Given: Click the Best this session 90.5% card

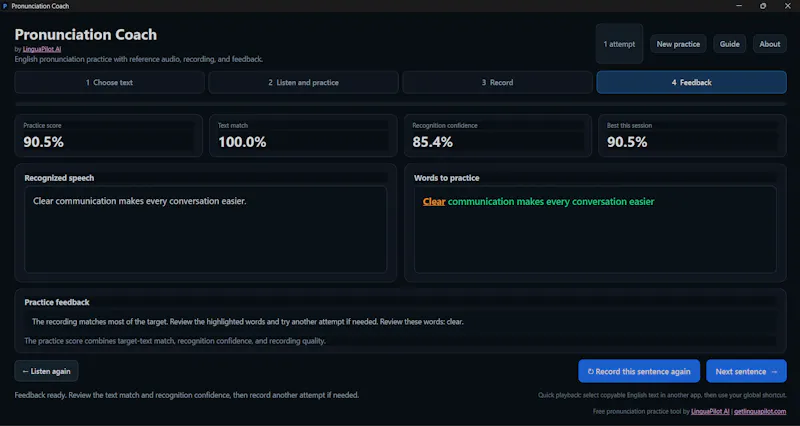Looking at the screenshot, I should [692, 136].
